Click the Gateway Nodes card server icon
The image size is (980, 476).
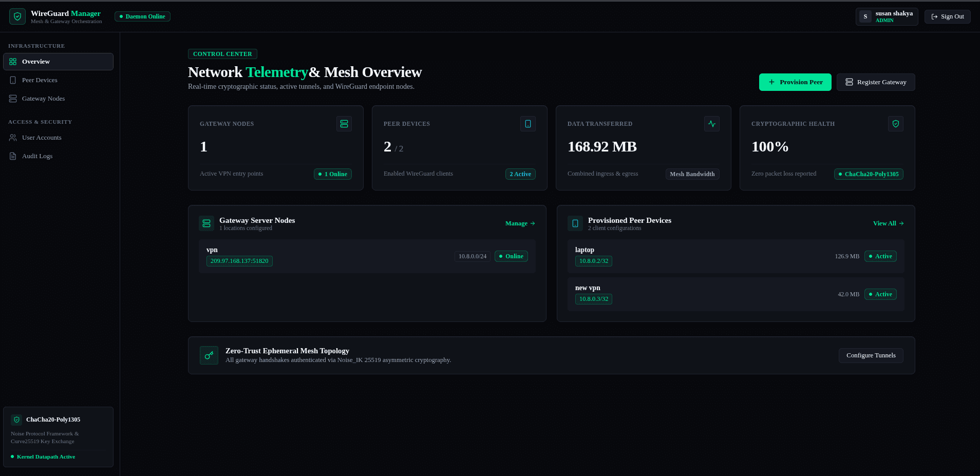(x=344, y=124)
